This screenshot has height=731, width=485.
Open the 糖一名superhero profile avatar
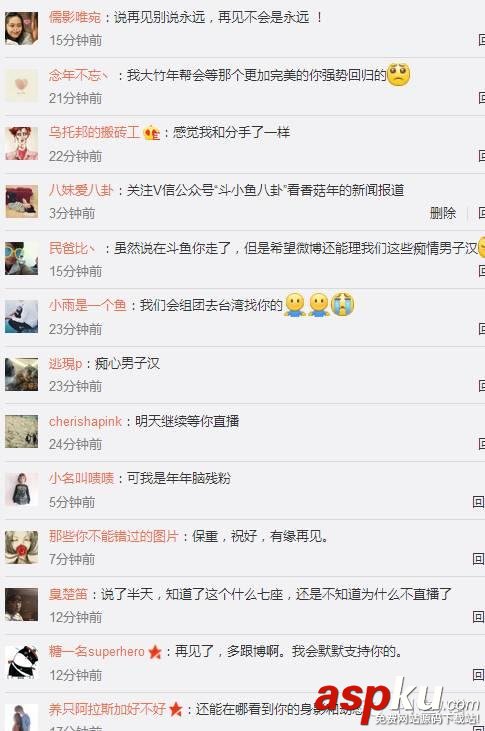(21, 662)
